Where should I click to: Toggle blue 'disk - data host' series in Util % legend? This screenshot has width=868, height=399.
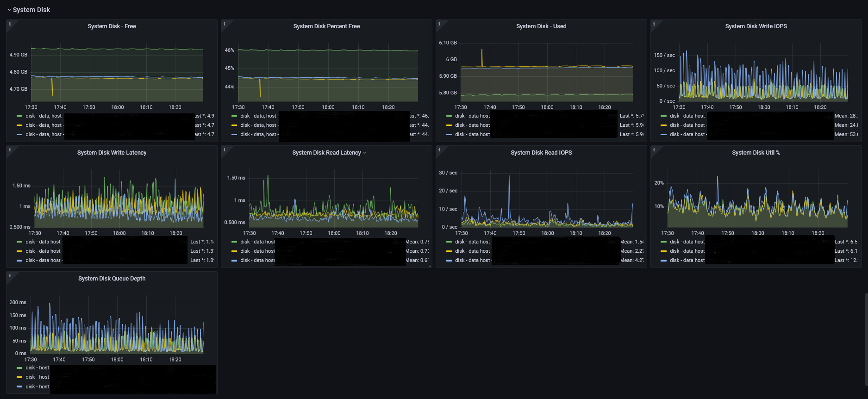coord(687,261)
